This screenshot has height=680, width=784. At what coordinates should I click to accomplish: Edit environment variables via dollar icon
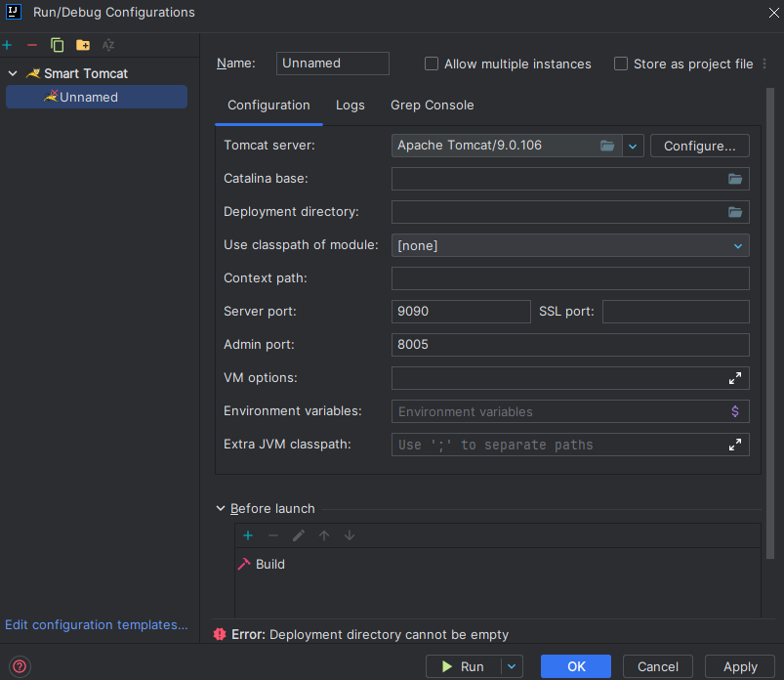pos(735,411)
